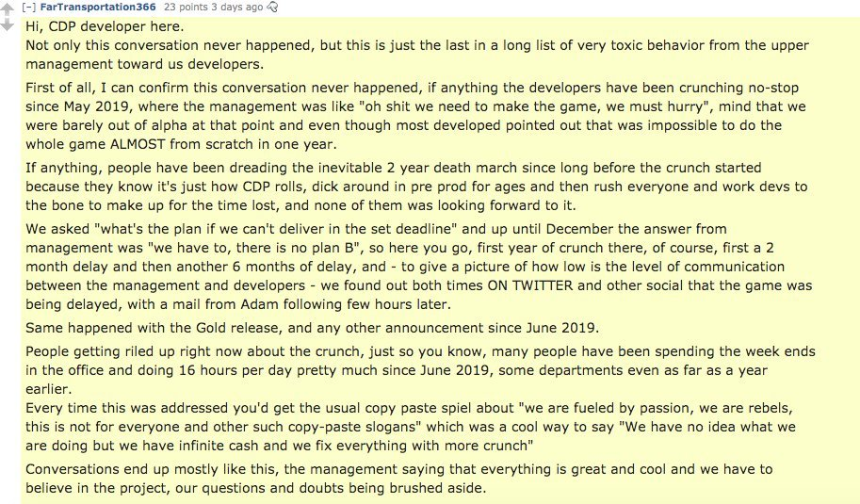Click the word "ALMOST" in the comment
Screen dimensions: 860x504
click(x=138, y=144)
